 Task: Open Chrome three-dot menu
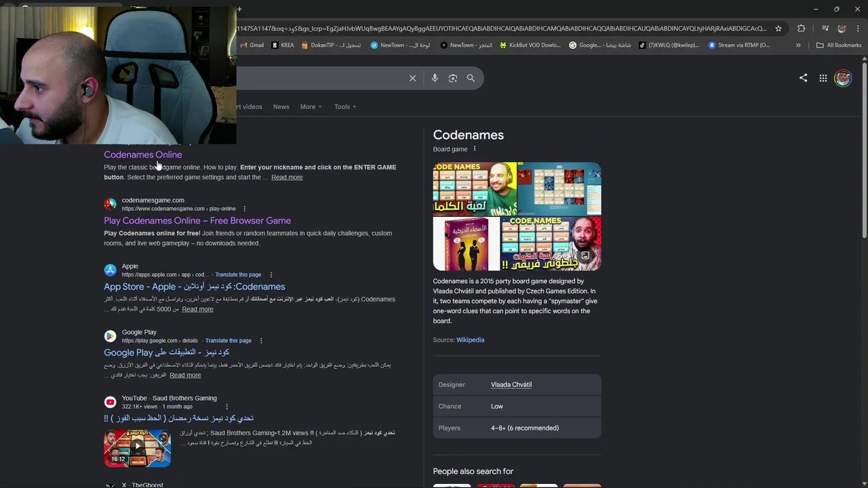point(858,28)
